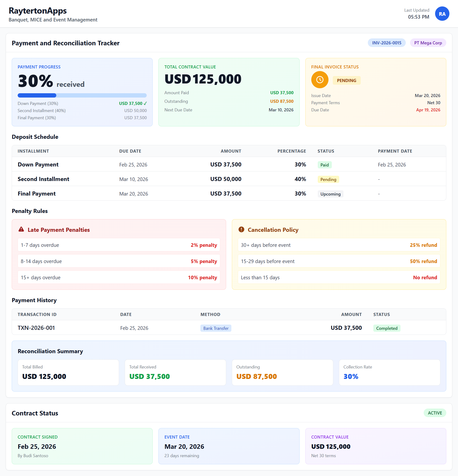Click the RaytertonApps title
The width and height of the screenshot is (458, 476).
(x=38, y=11)
